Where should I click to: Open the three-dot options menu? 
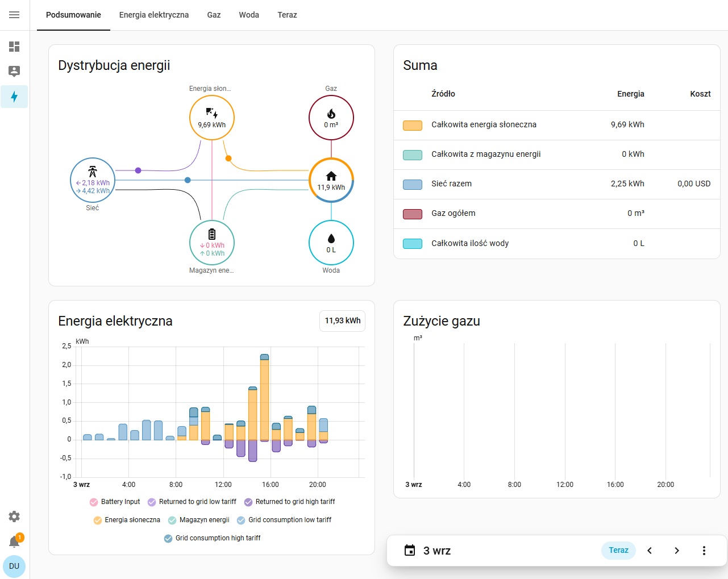tap(704, 550)
